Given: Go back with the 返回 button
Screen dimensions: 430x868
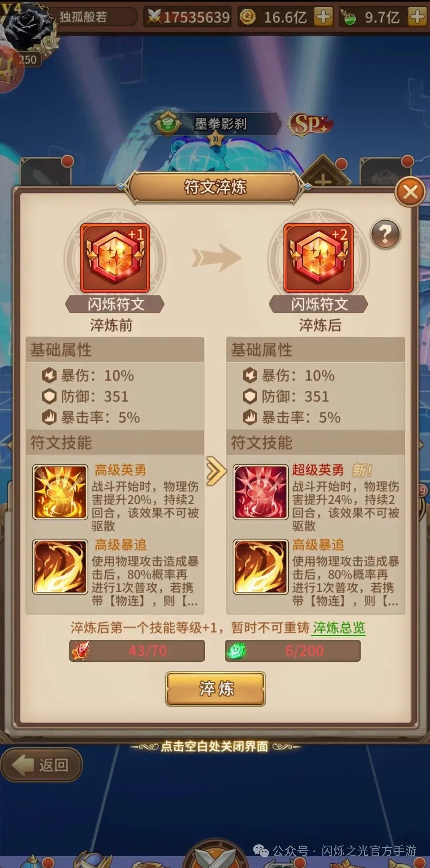Looking at the screenshot, I should pyautogui.click(x=42, y=765).
